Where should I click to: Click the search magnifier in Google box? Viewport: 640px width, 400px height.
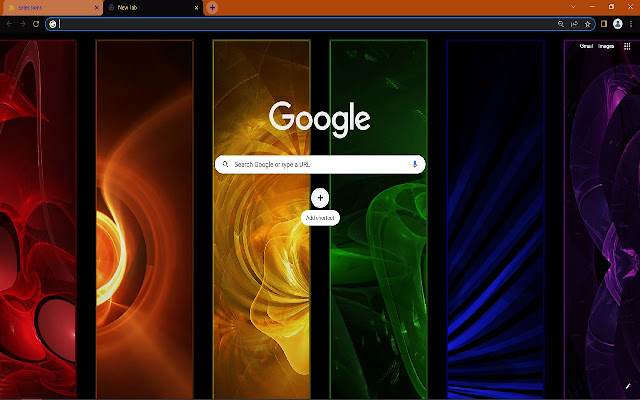coord(225,164)
